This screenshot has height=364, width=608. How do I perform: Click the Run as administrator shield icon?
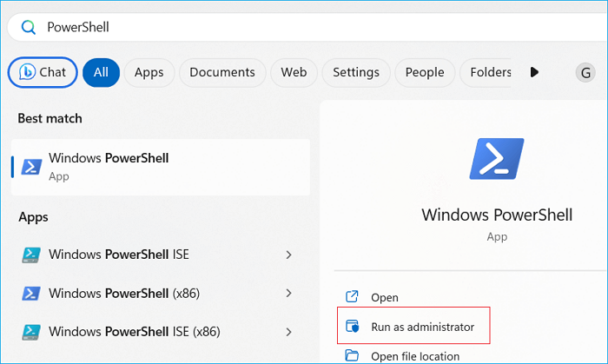tap(352, 327)
